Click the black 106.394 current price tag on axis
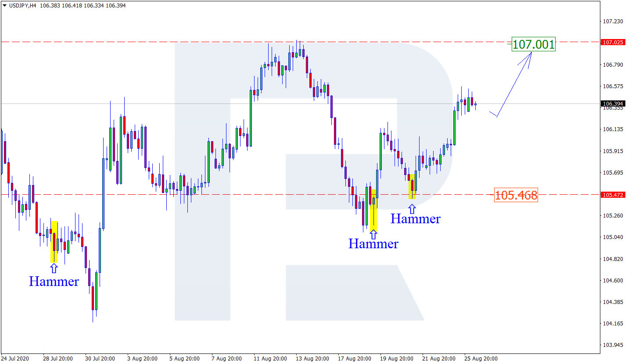Viewport: 628px width, 364px height. click(613, 104)
